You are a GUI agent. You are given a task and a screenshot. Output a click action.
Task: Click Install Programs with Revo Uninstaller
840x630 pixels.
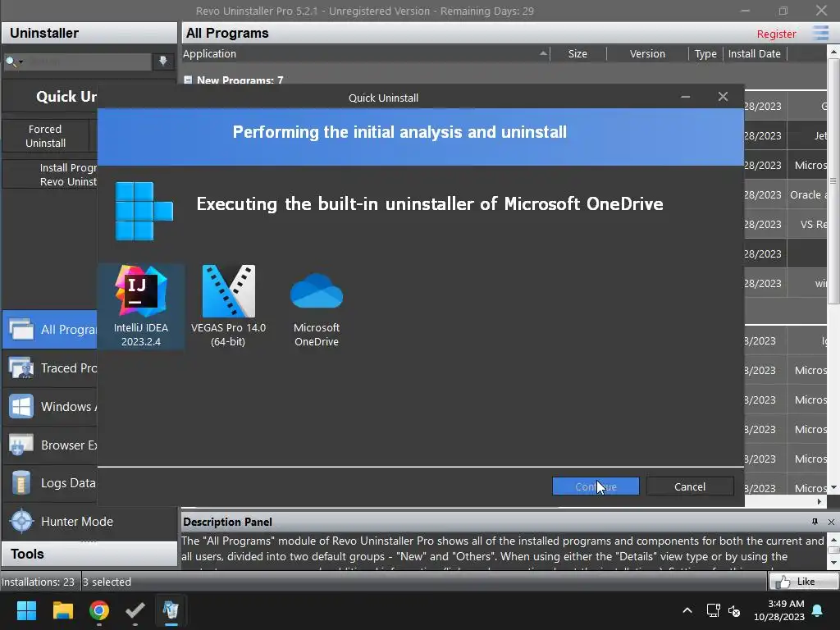click(x=50, y=175)
